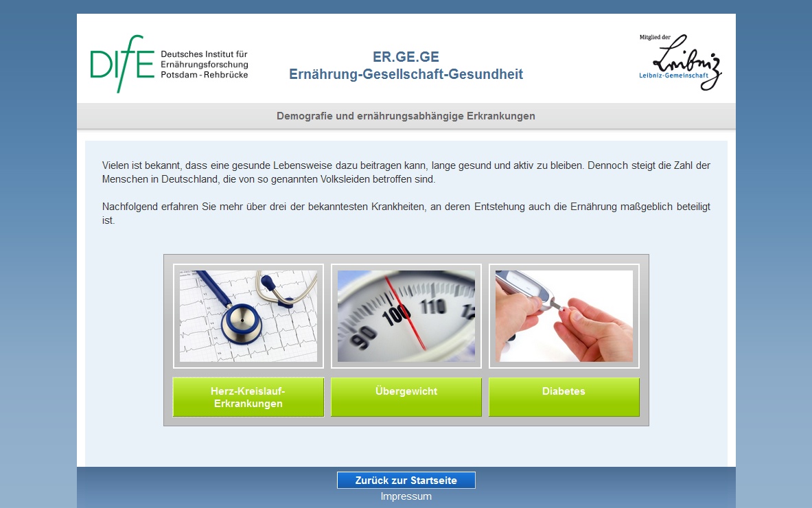Click 'Deutsches Institut für Ernährungsforschung' text
This screenshot has width=812, height=508.
205,59
